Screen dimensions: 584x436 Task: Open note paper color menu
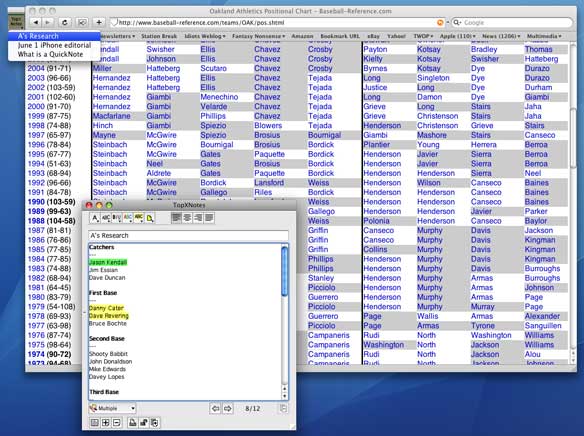pyautogui.click(x=150, y=218)
